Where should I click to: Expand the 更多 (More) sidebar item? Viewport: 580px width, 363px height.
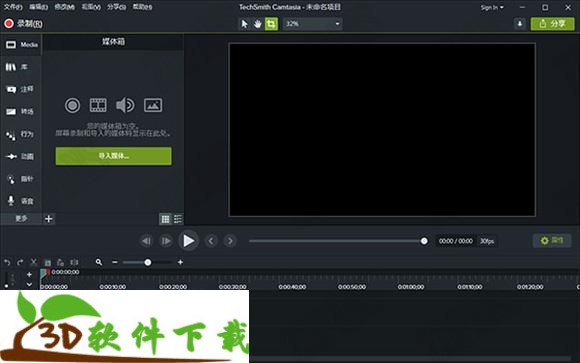[21, 219]
